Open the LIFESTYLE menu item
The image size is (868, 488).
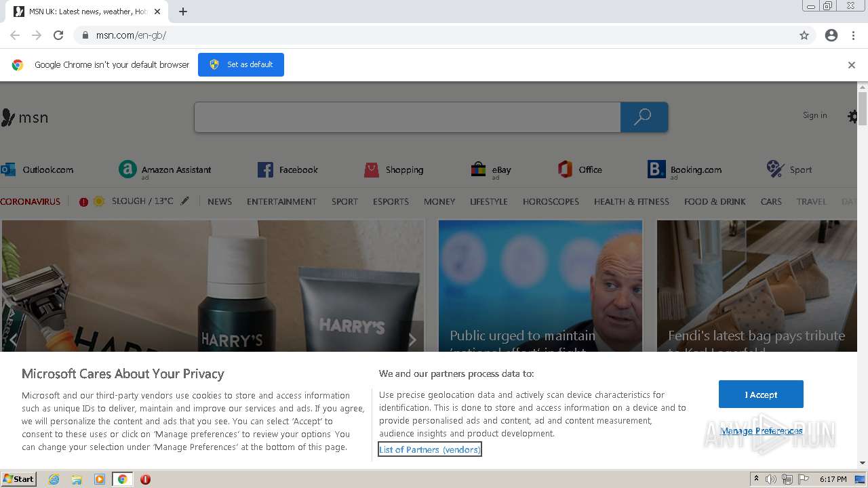tap(489, 201)
